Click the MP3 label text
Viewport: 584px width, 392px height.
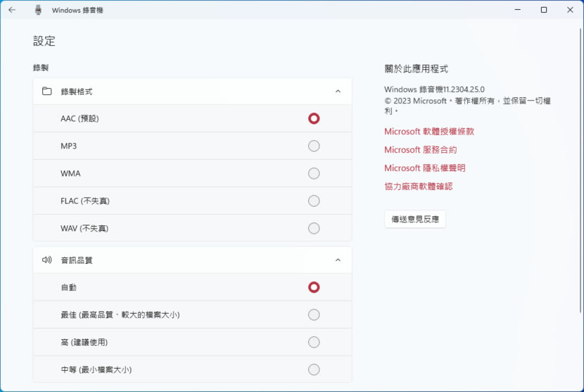(68, 146)
